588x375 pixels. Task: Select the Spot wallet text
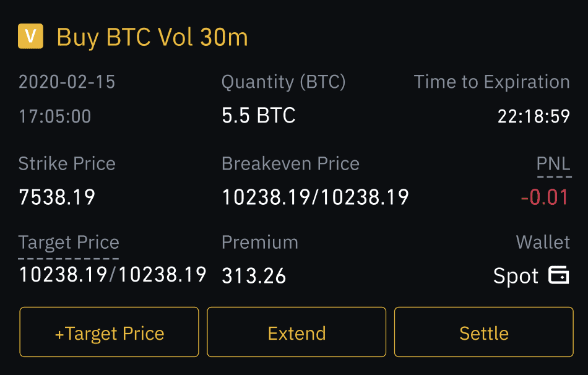pyautogui.click(x=516, y=276)
